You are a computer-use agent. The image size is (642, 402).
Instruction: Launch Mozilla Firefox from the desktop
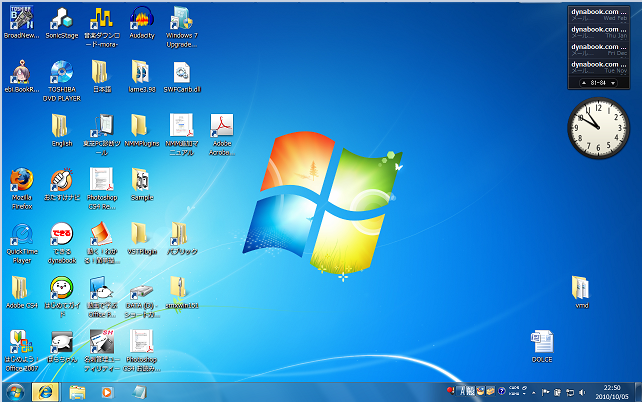click(x=22, y=189)
